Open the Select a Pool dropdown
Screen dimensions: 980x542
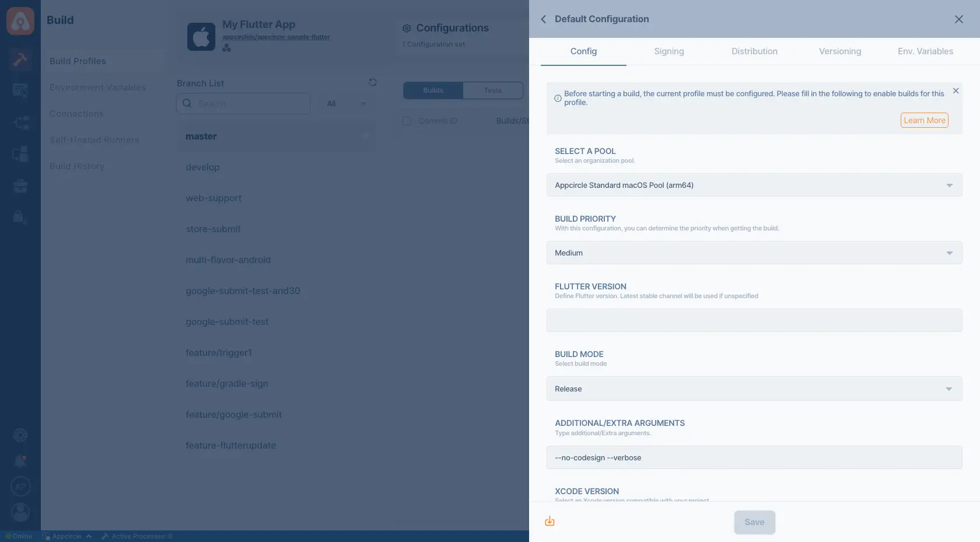click(754, 185)
